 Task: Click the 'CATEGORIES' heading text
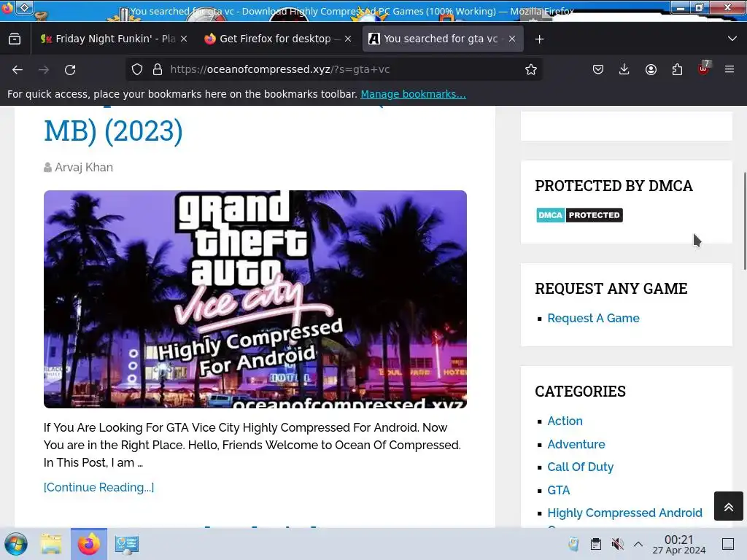(x=580, y=392)
